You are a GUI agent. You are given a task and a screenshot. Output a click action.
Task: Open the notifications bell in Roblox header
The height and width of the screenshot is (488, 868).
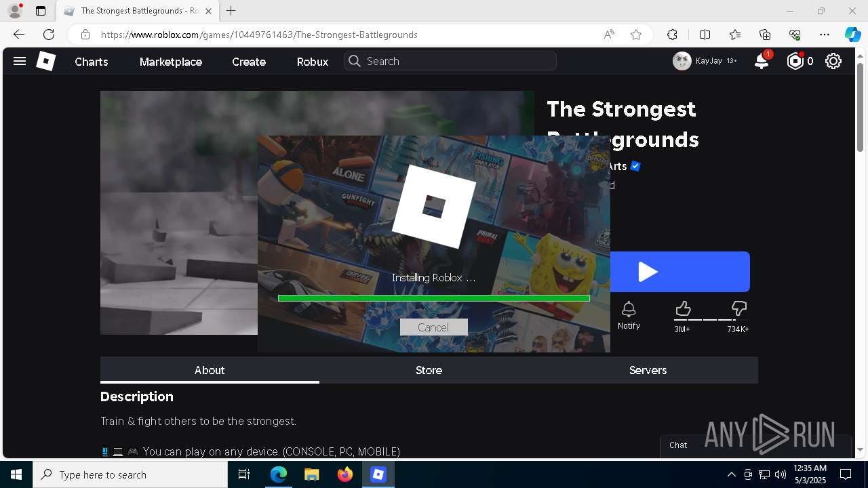click(762, 61)
